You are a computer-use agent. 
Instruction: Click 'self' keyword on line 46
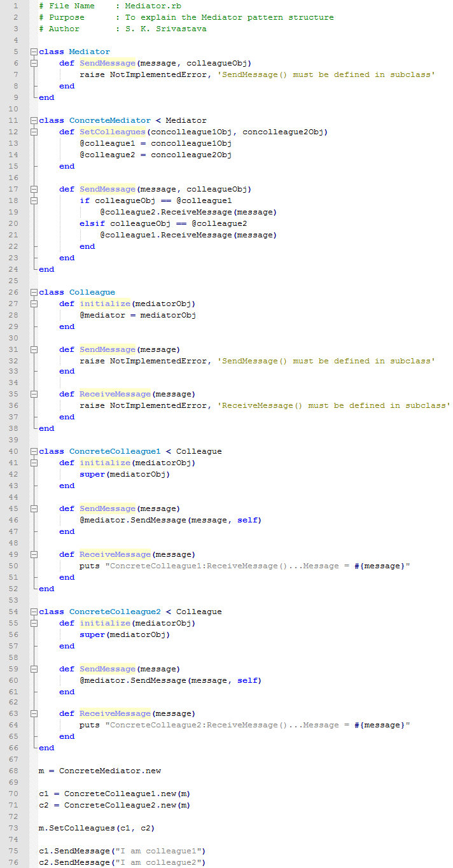coord(247,520)
